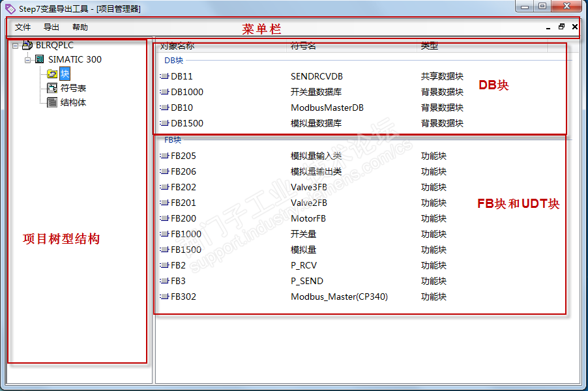This screenshot has width=588, height=391.
Task: Click symbol name Valve3FB
Action: point(309,187)
